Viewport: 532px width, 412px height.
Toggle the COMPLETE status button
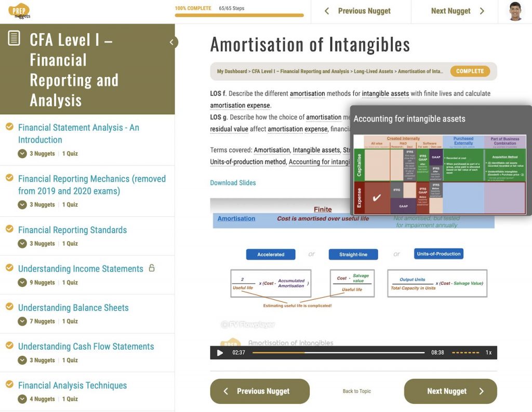(470, 71)
